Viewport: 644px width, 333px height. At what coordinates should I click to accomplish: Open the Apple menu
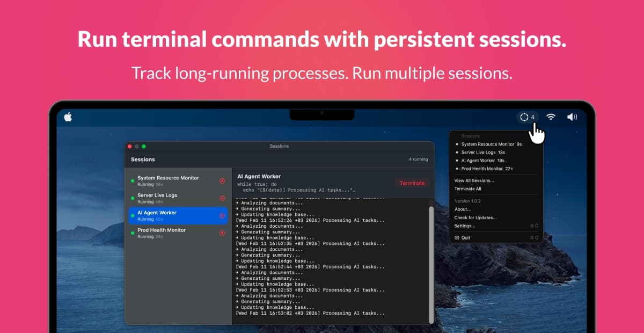coord(68,117)
